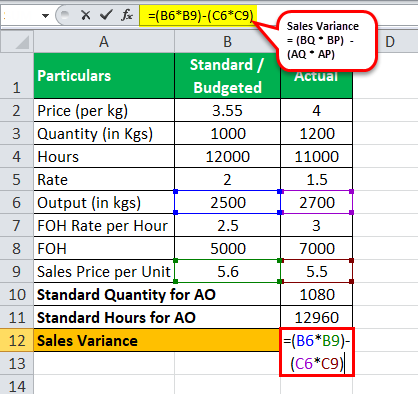
Task: Select the Quantity (in Kgs) label cell
Action: tap(104, 133)
